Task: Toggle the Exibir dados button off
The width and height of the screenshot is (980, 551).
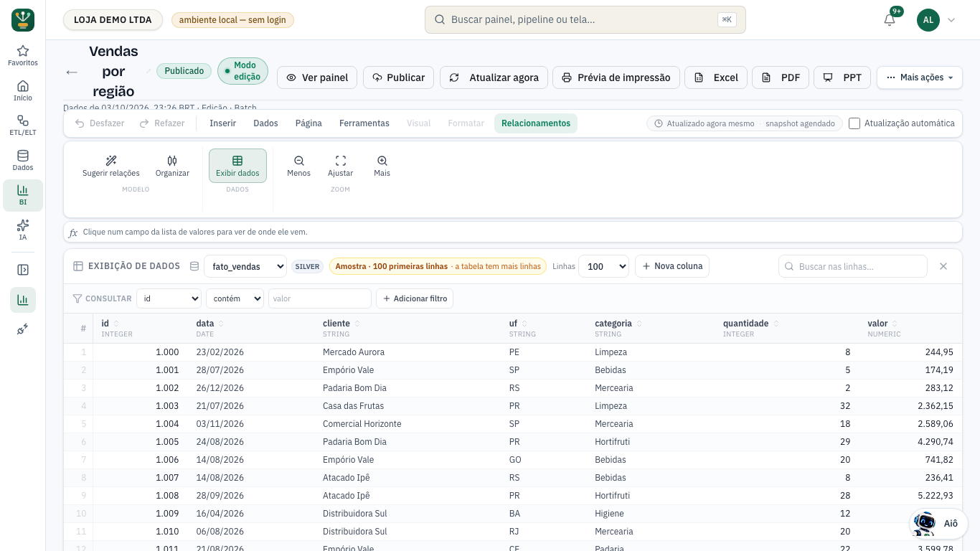Action: 237,166
